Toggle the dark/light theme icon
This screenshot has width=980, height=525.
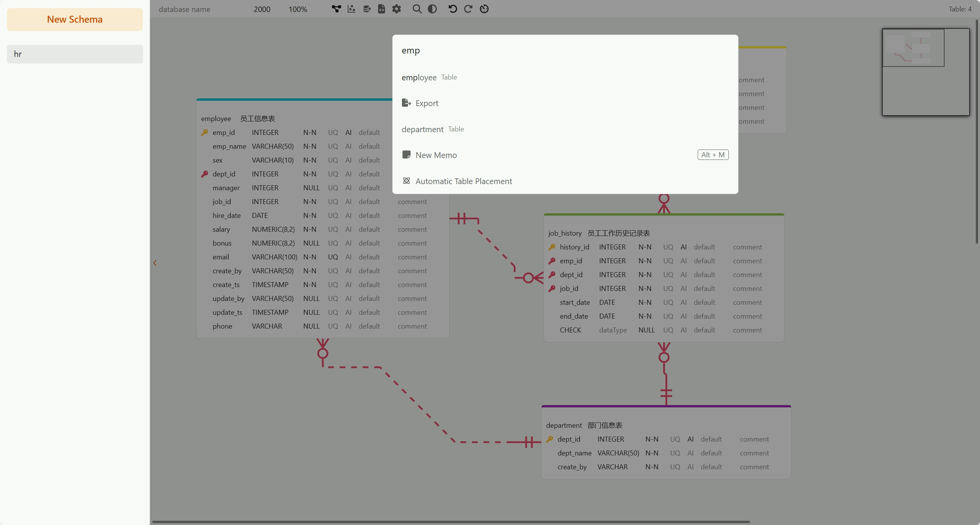(x=432, y=9)
